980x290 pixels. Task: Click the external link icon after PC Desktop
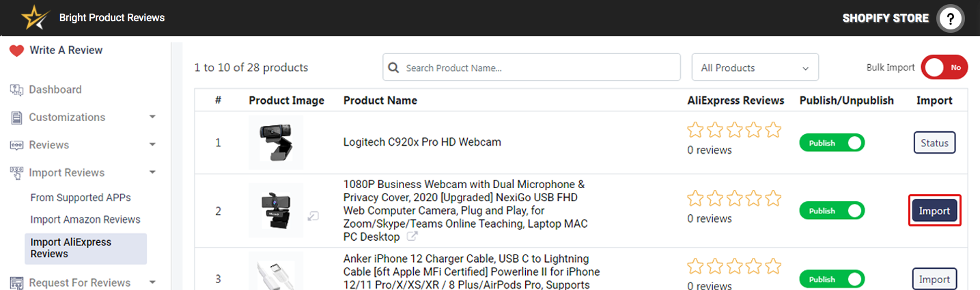412,237
